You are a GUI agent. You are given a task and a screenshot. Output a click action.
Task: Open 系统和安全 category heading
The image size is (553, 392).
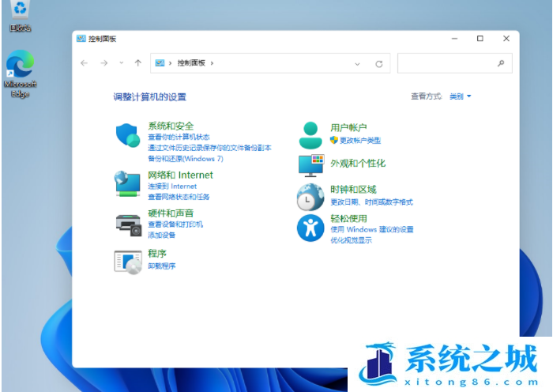click(171, 126)
